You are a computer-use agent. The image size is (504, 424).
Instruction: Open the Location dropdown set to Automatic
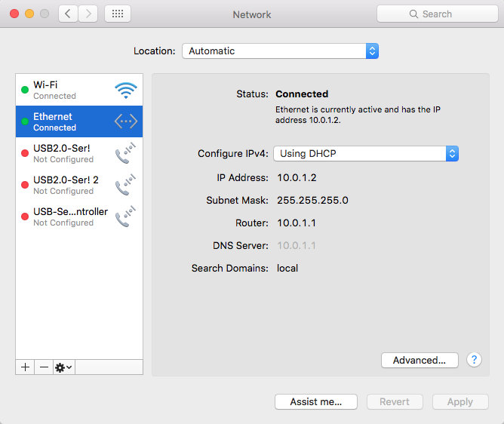pos(280,51)
